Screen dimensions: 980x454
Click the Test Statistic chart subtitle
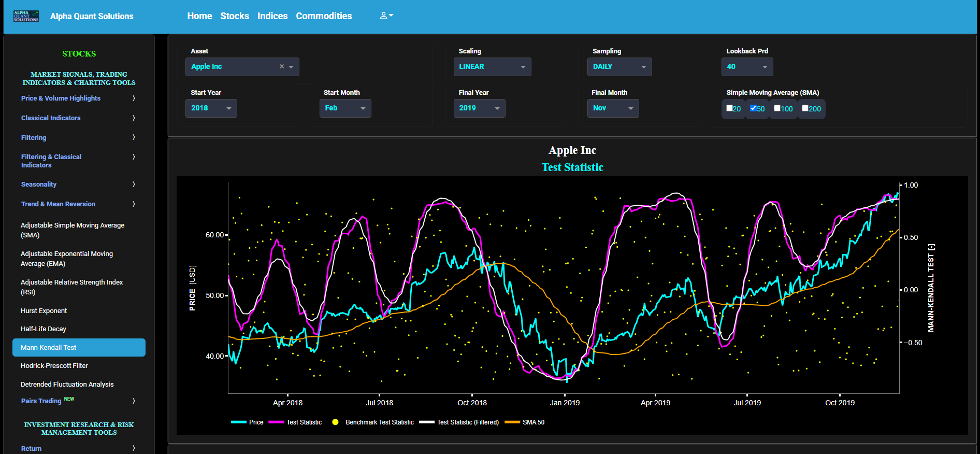[572, 167]
